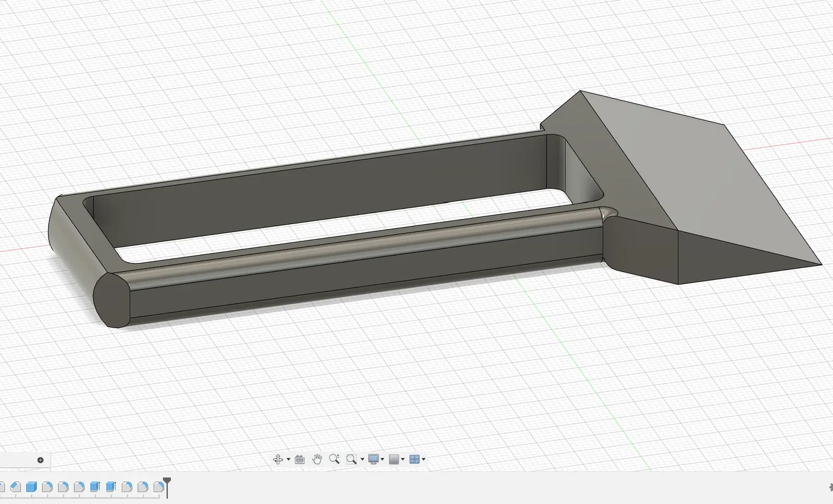Select the third fillet feature in timeline

tap(79, 487)
